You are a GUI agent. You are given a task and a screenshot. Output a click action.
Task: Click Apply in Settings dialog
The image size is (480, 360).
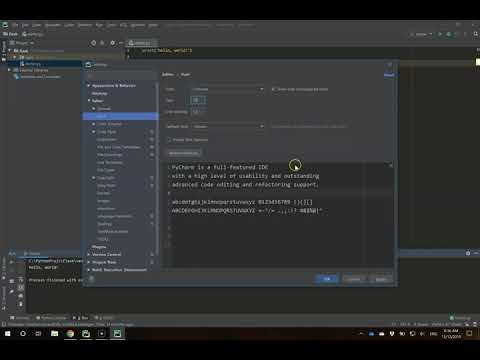[380, 279]
